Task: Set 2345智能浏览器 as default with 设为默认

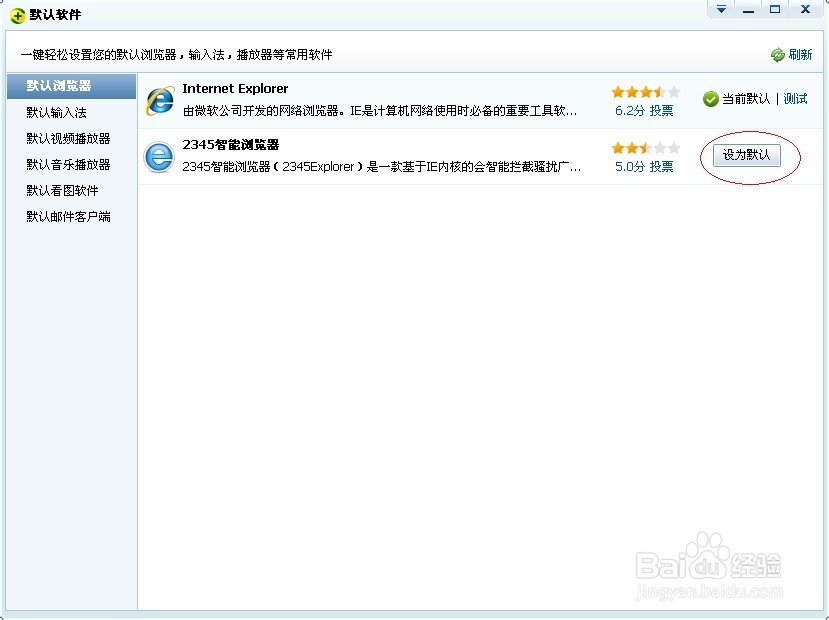Action: [747, 155]
